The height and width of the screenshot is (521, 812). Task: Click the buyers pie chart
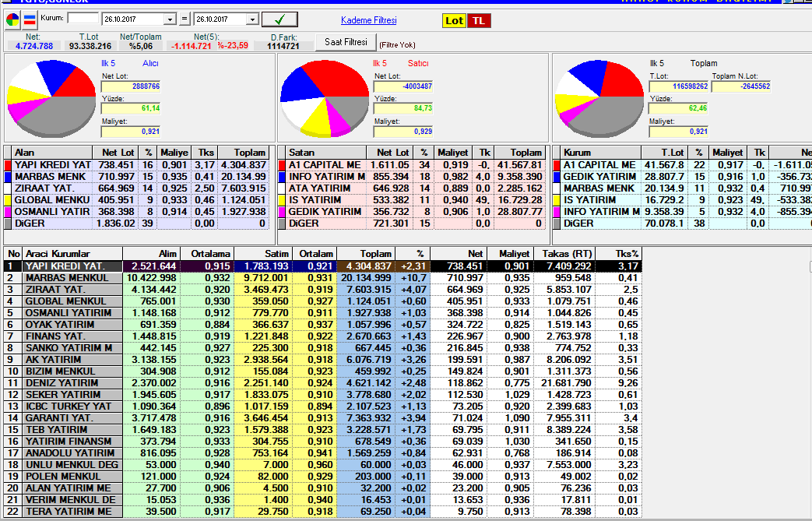[51, 97]
